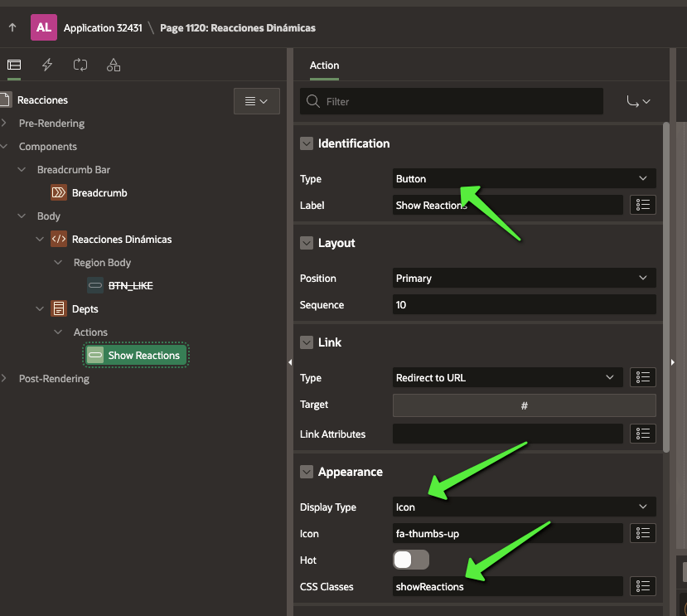
Task: Open the Display Type dropdown
Action: [524, 507]
